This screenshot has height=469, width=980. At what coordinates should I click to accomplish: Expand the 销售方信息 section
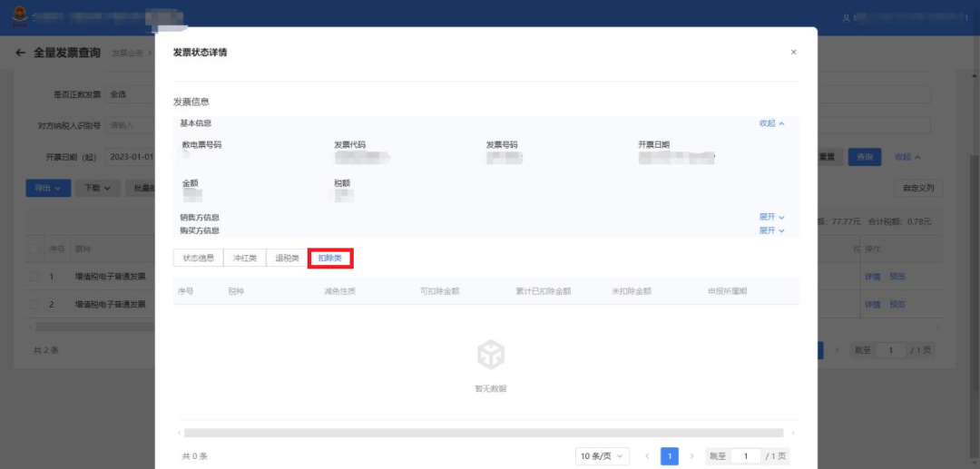coord(772,217)
